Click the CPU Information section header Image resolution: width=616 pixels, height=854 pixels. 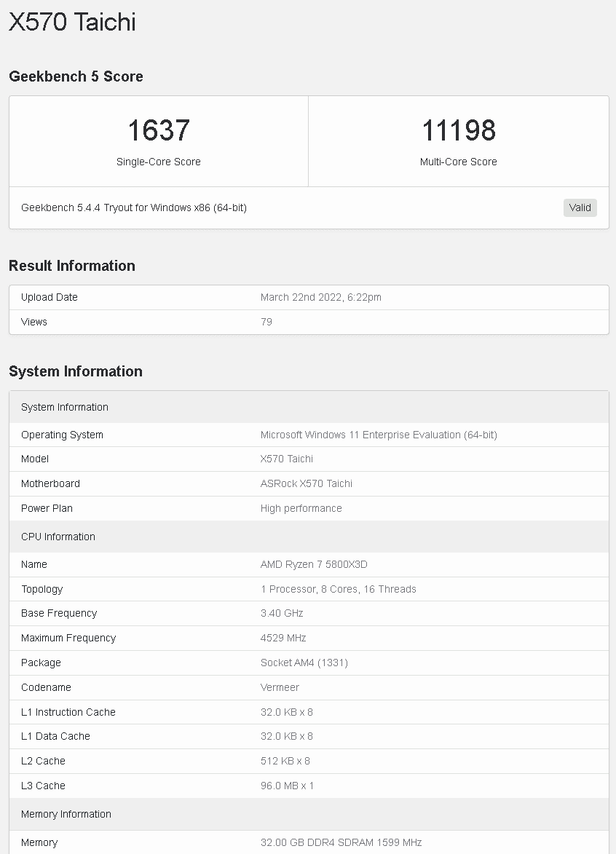[309, 537]
